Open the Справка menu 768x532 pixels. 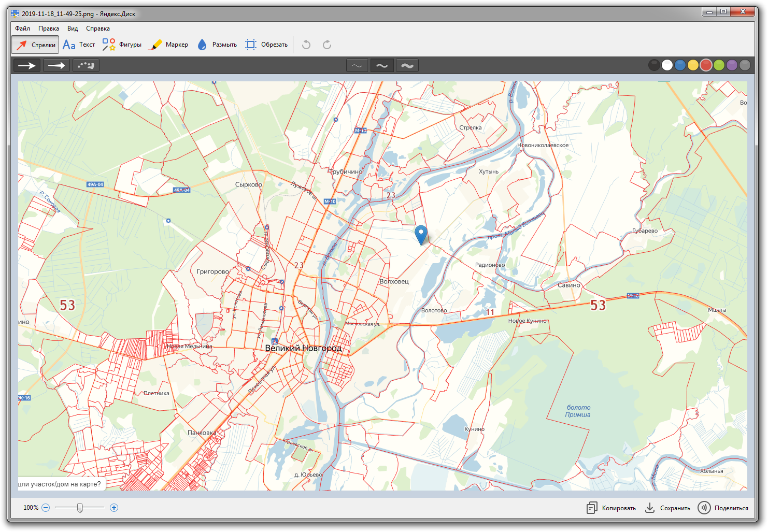coord(98,28)
